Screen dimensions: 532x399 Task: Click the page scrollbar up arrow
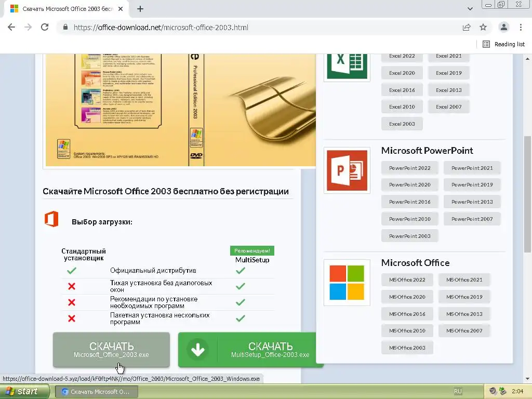[x=528, y=59]
